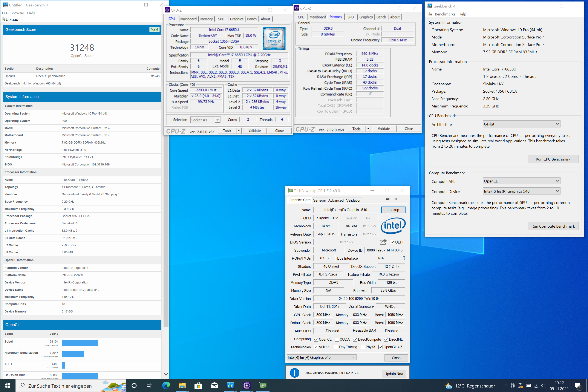The image size is (588, 392).
Task: Click the Lookup button in GPU-Z
Action: pos(393,210)
